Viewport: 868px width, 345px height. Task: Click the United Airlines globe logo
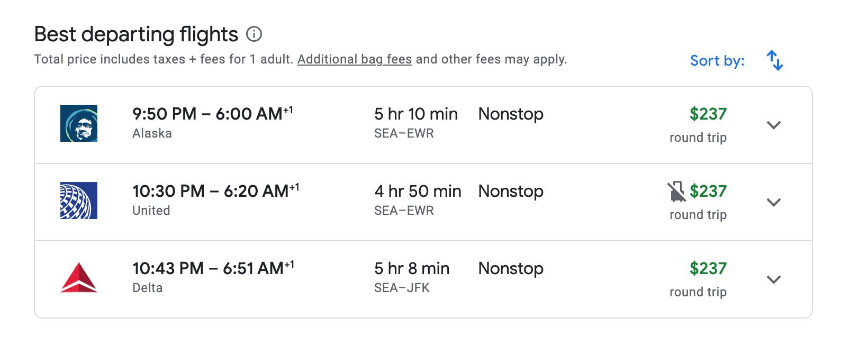pos(79,201)
